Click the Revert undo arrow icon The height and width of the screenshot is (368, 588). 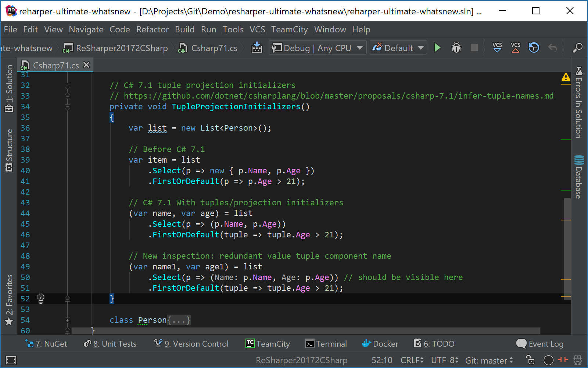[x=552, y=47]
